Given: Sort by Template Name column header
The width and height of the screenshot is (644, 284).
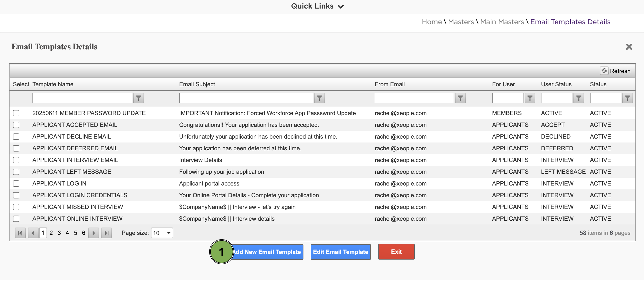Looking at the screenshot, I should [53, 84].
